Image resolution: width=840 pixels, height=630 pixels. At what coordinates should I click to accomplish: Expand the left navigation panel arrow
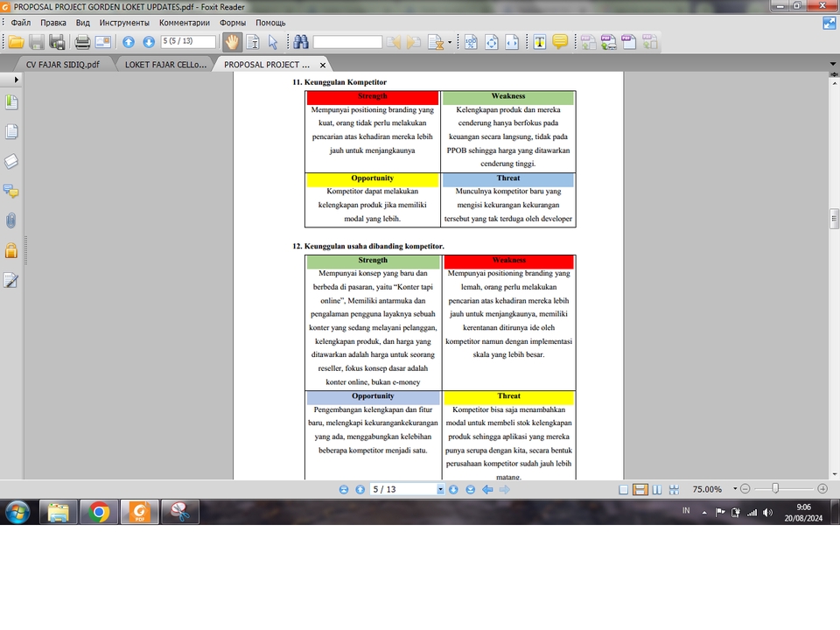click(16, 80)
